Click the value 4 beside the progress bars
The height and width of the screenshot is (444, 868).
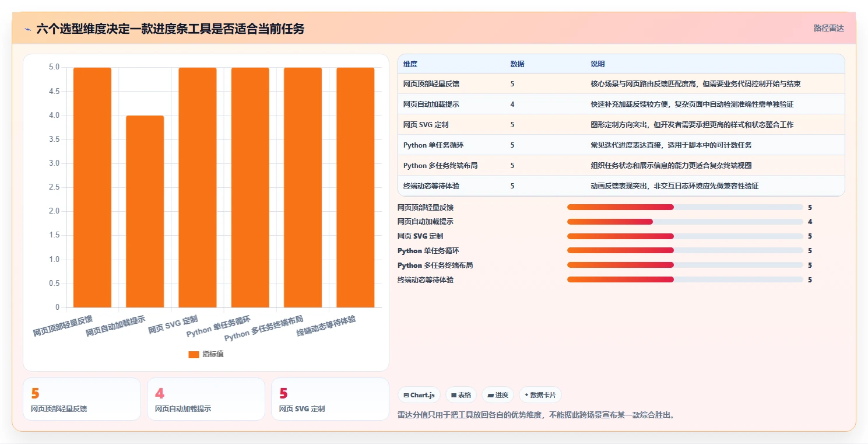[x=810, y=222]
